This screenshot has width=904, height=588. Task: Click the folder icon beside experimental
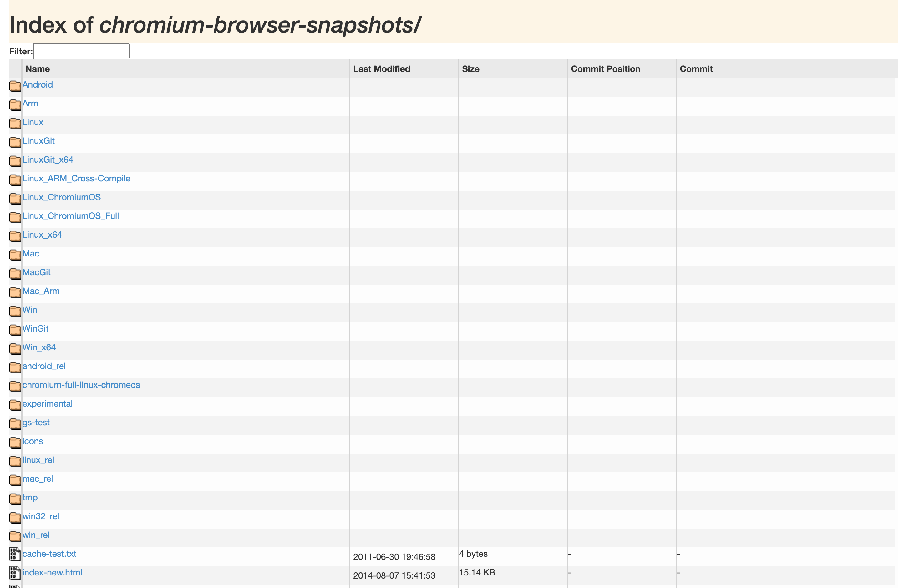tap(15, 405)
